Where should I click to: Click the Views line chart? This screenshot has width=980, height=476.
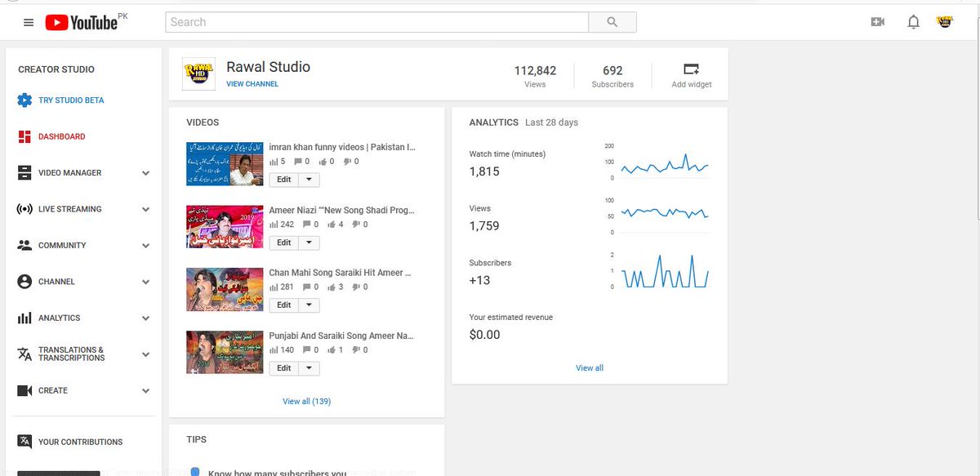[664, 214]
